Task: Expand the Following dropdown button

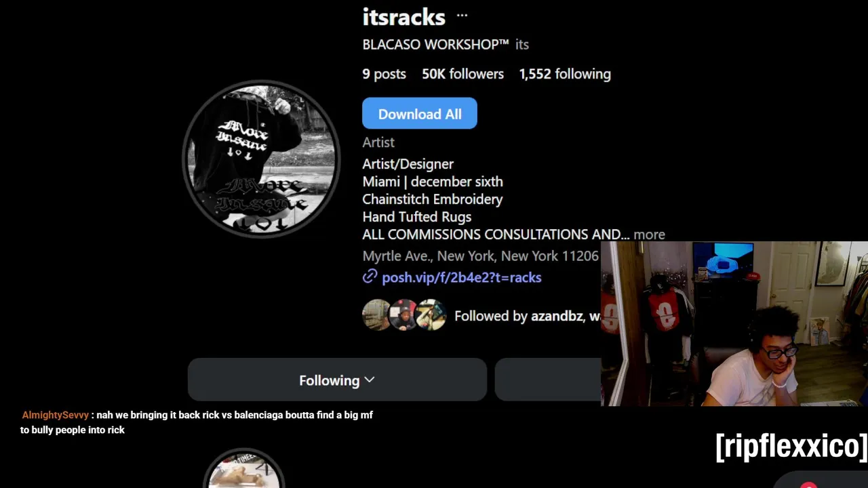Action: tap(337, 380)
